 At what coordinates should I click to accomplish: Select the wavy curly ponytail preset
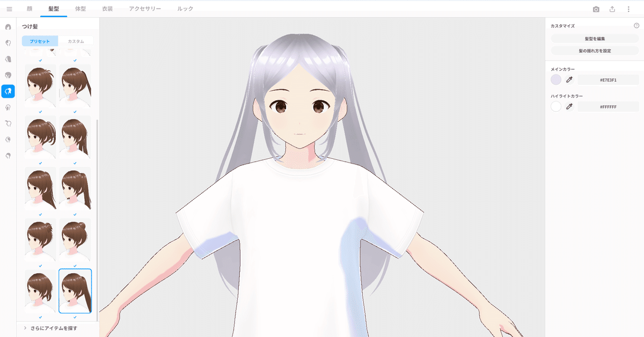pos(40,138)
